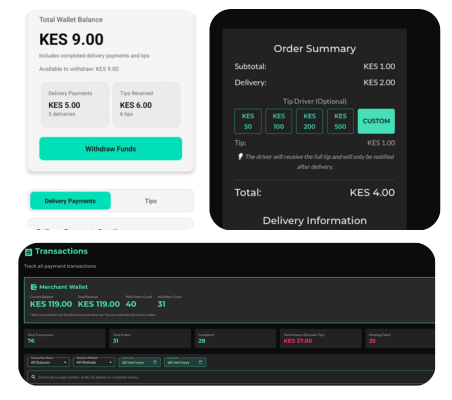The image size is (452, 400).
Task: Click the lightbulb icon beside the tip note
Action: pos(240,156)
